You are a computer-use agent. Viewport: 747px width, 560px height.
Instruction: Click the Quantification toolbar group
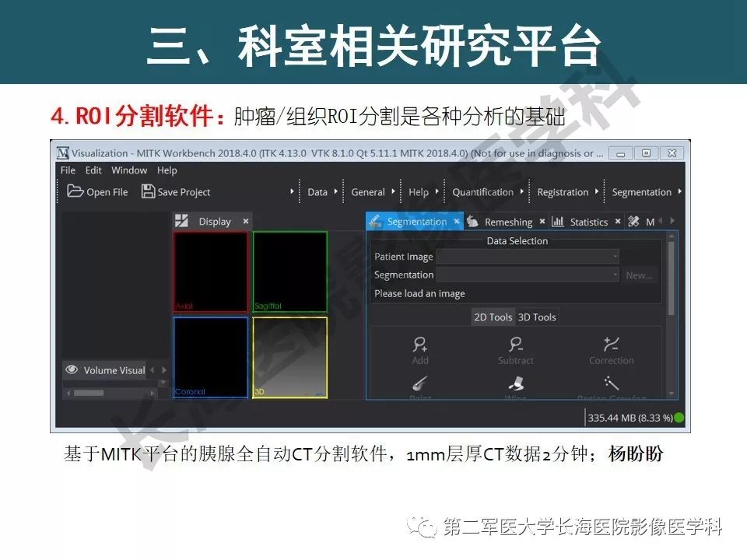point(482,192)
